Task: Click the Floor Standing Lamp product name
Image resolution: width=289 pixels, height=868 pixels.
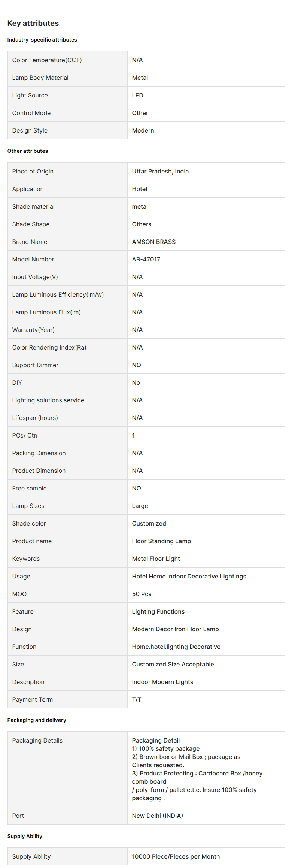Action: click(161, 541)
